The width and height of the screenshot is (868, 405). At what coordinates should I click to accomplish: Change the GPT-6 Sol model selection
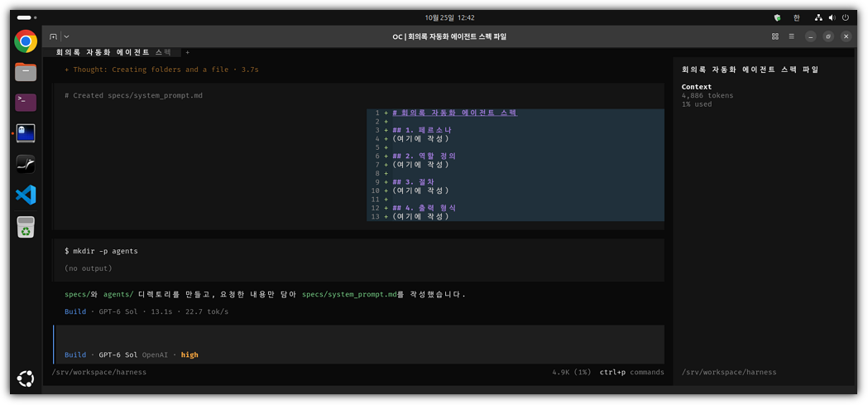117,354
